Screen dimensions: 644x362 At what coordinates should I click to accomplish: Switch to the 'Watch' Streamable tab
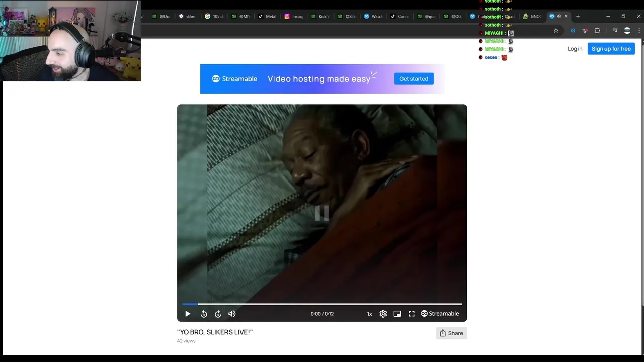pyautogui.click(x=373, y=16)
